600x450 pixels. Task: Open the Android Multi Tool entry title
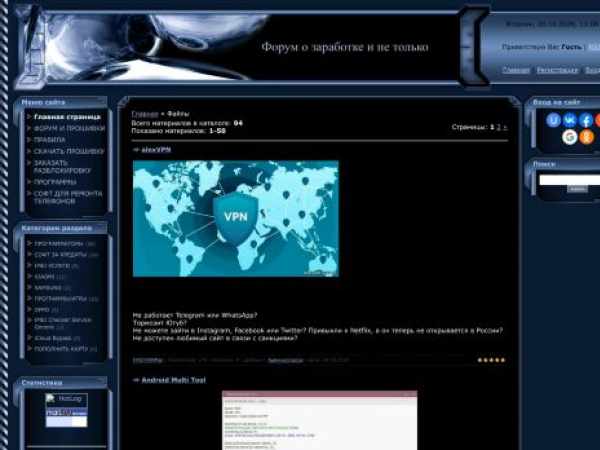pyautogui.click(x=173, y=380)
